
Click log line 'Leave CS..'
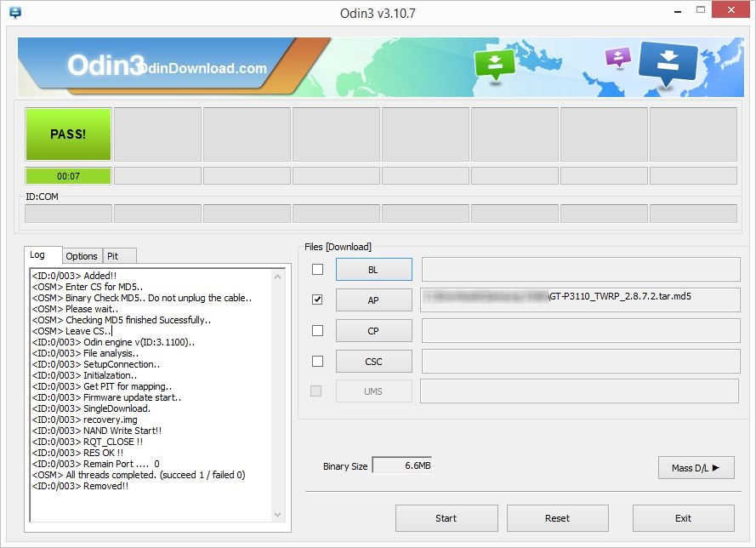click(x=71, y=331)
